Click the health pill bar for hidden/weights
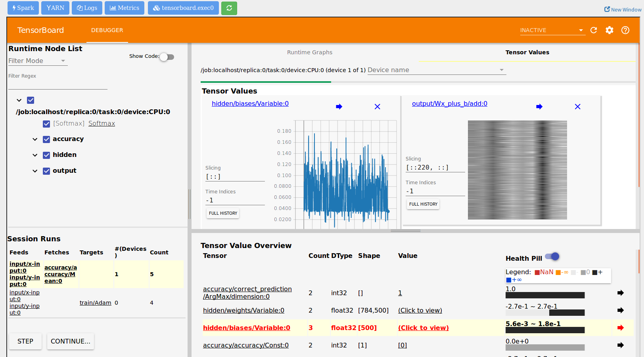 pos(545,313)
